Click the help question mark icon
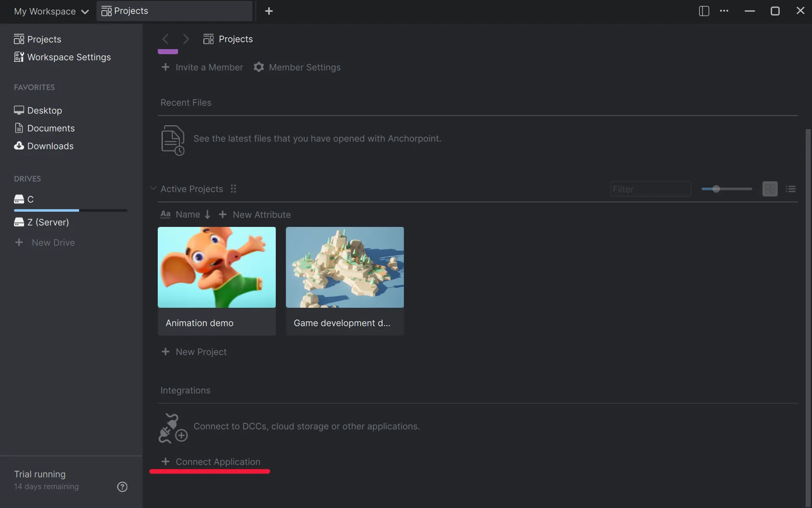This screenshot has height=508, width=812. [122, 487]
